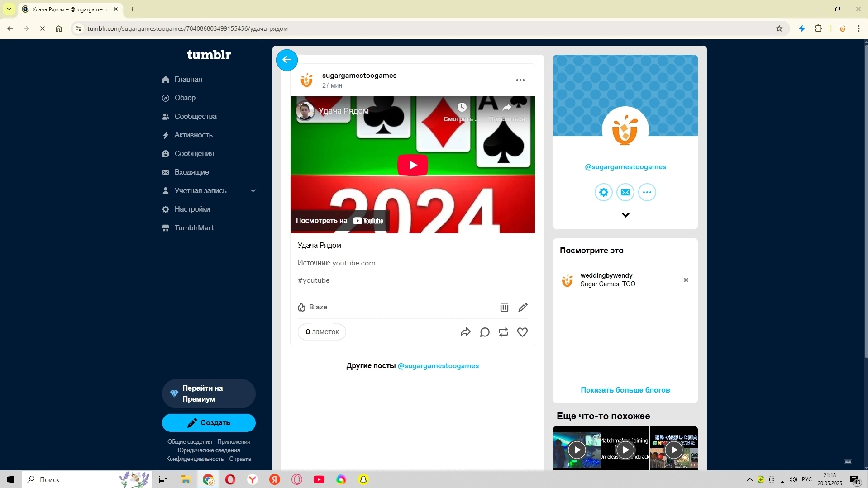Viewport: 868px width, 488px height.
Task: Dismiss weddingbywendy recommendation with X
Action: 686,280
